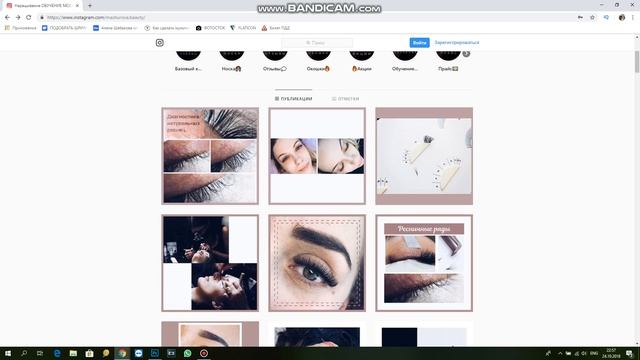
Task: Open Windows taskbar search
Action: coord(24,353)
